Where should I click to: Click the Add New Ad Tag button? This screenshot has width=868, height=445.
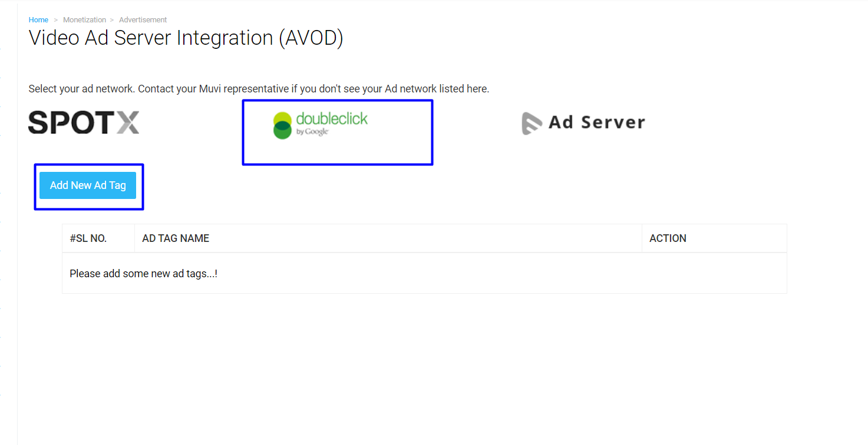coord(88,185)
